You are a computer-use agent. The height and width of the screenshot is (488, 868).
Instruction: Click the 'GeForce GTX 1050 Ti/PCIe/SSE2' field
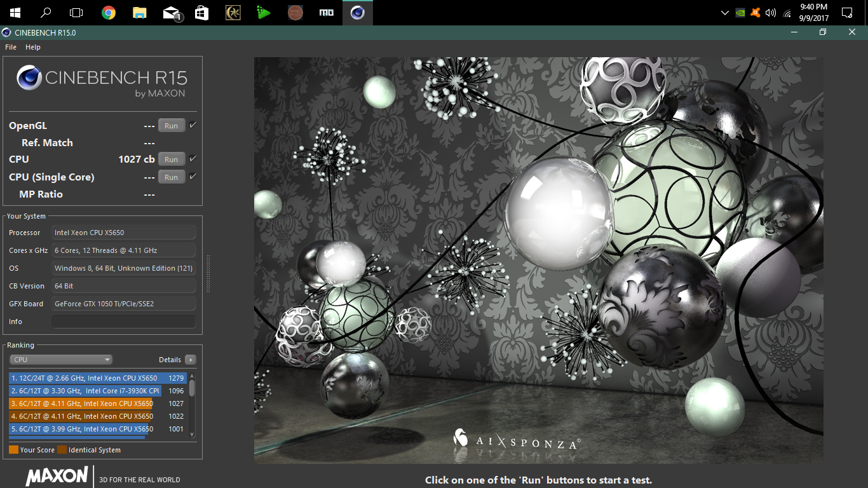click(123, 304)
